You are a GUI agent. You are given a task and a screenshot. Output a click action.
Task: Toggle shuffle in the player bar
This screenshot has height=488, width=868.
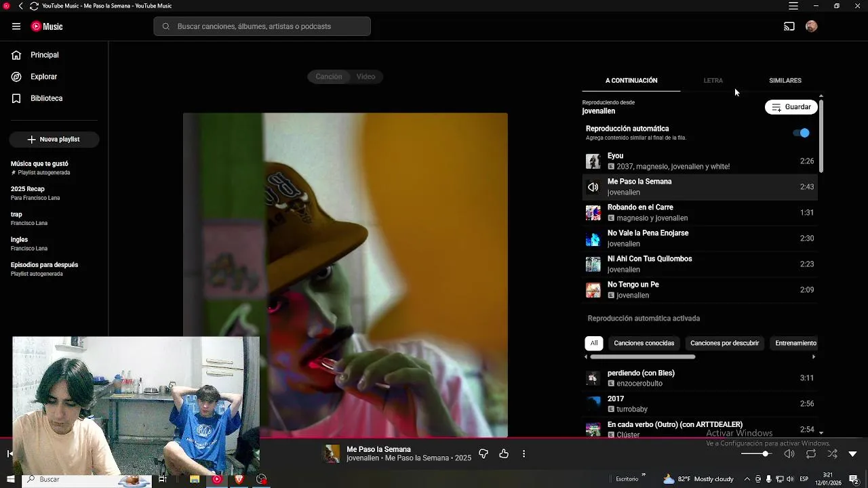(x=832, y=453)
